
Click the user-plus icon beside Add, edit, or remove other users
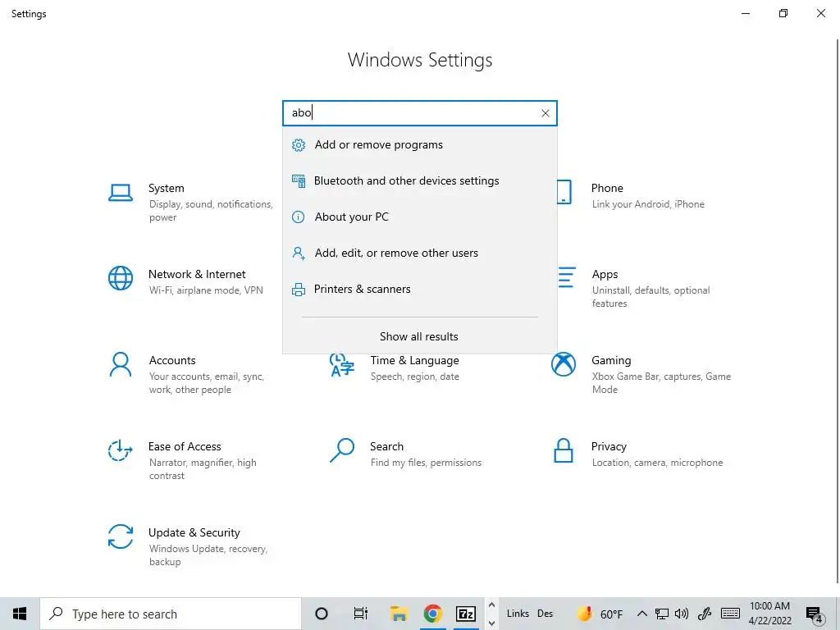coord(299,253)
